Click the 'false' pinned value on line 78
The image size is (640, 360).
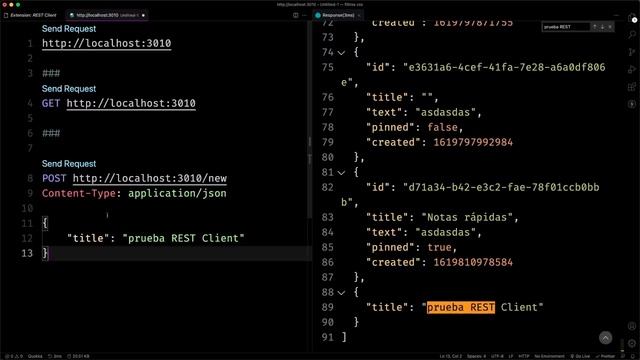click(442, 127)
